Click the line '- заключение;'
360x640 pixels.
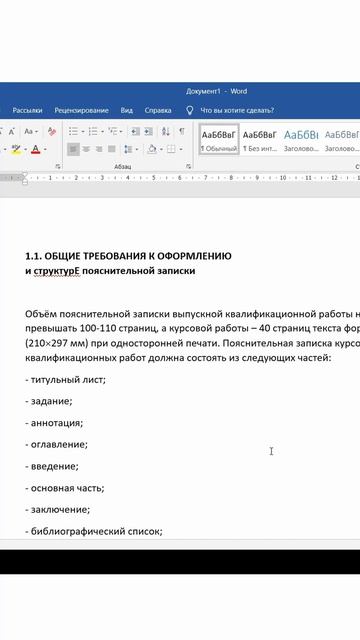pos(58,510)
